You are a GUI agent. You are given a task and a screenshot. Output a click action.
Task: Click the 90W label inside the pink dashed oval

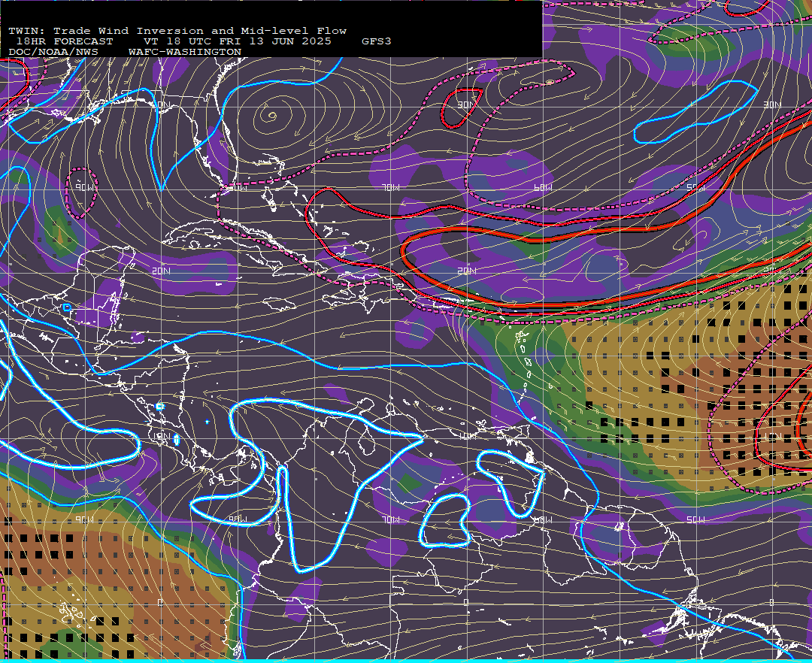(x=86, y=187)
